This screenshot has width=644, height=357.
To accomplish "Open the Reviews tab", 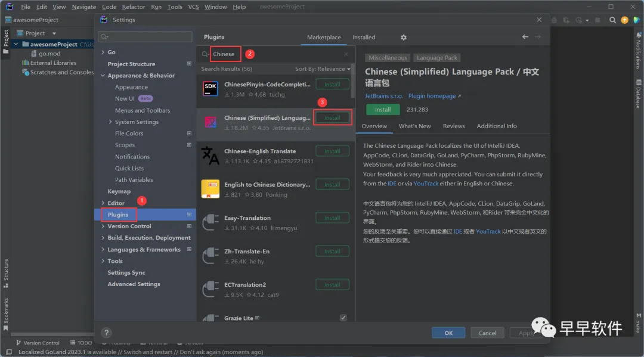I will tap(453, 126).
